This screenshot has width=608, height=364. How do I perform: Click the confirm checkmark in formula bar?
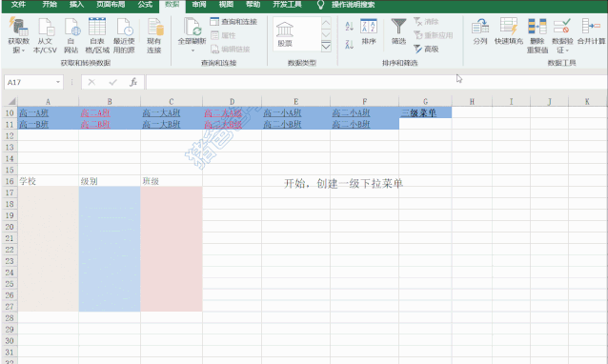click(x=112, y=82)
